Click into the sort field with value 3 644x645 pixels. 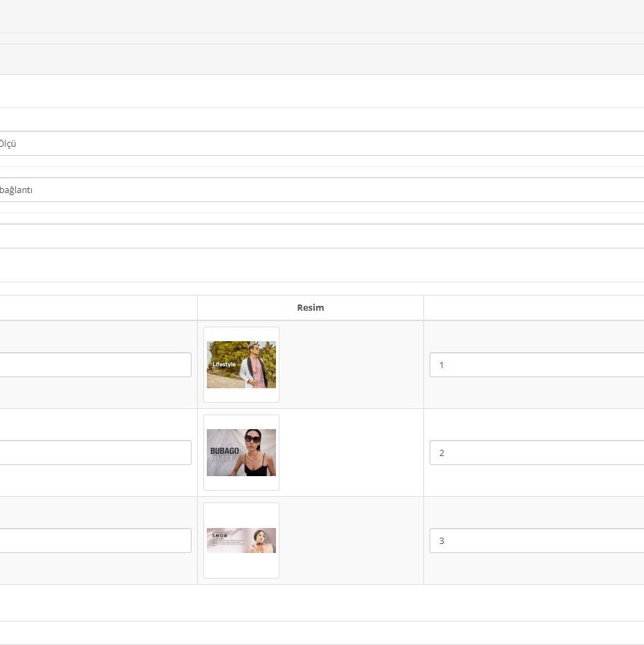click(537, 540)
